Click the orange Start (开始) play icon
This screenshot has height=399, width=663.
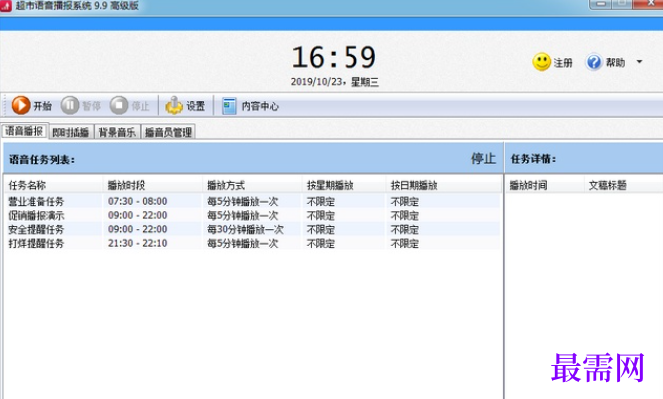click(x=21, y=105)
